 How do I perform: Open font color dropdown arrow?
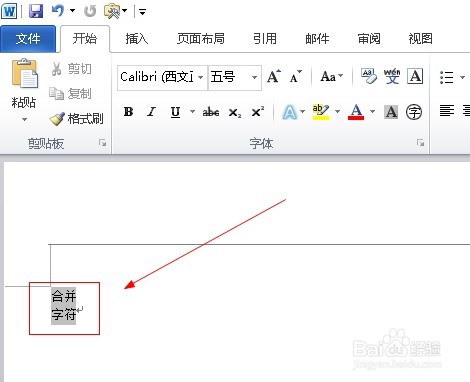pos(373,111)
